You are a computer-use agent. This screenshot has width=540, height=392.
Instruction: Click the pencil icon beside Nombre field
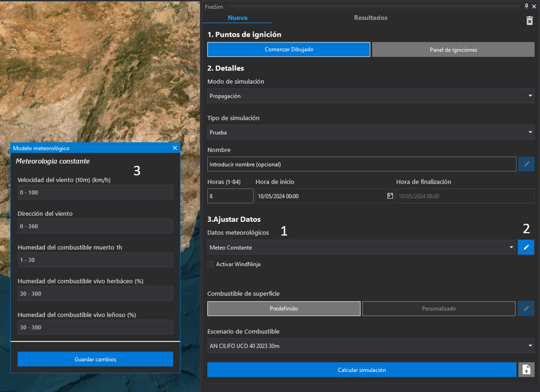click(526, 164)
